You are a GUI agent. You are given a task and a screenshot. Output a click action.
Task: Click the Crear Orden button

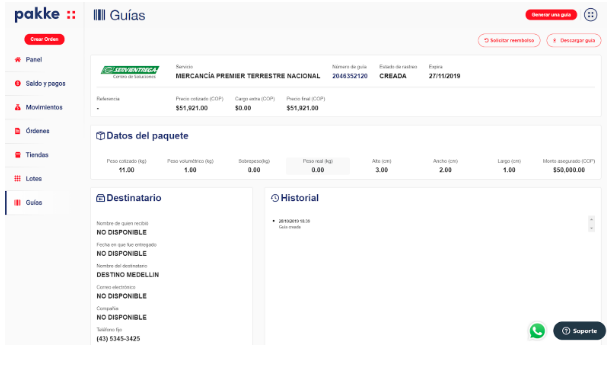click(44, 39)
